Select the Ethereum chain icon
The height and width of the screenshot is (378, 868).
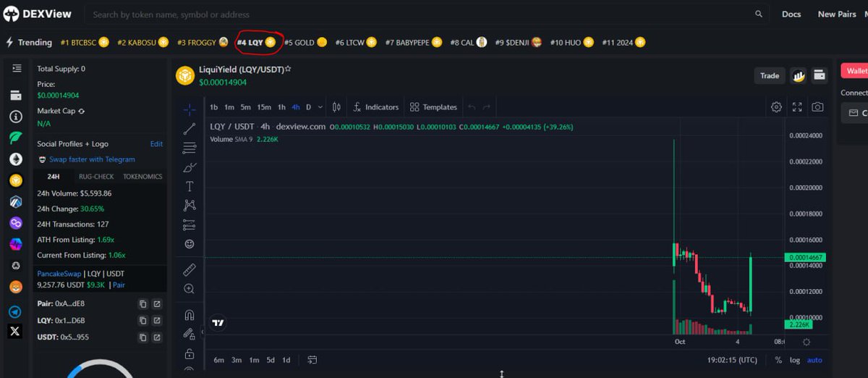15,159
